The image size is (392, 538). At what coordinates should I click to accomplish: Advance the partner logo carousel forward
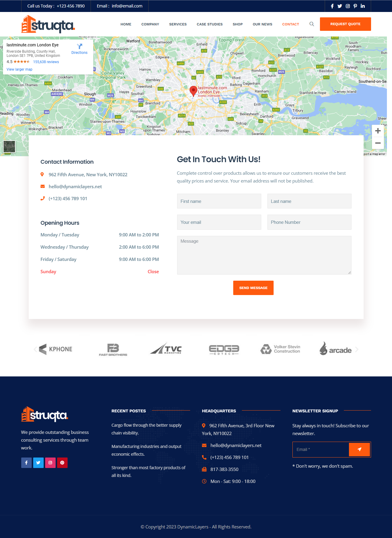357,349
